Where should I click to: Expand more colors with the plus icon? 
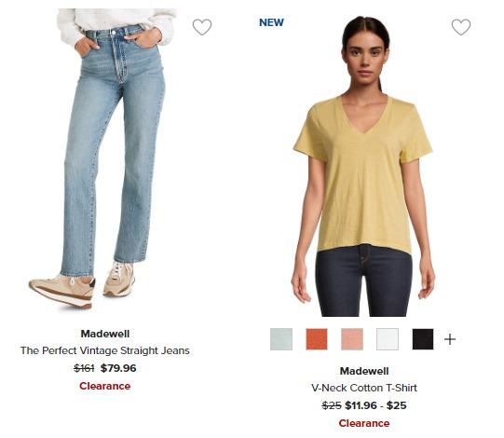[450, 339]
